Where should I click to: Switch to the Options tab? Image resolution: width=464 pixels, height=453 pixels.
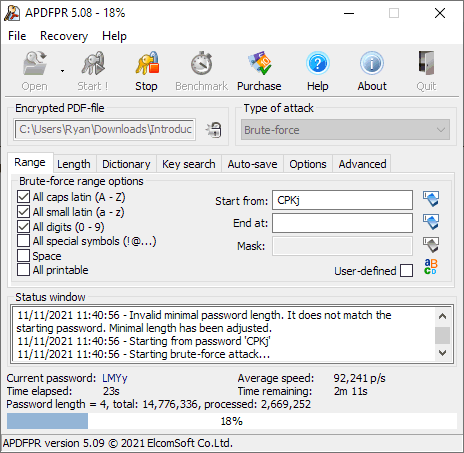(308, 164)
